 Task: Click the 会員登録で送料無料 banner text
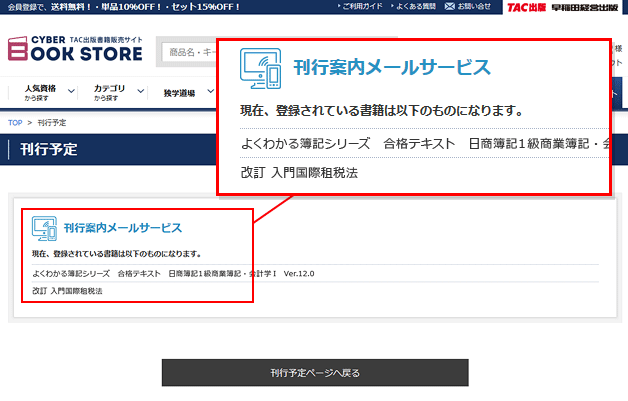tap(123, 7)
